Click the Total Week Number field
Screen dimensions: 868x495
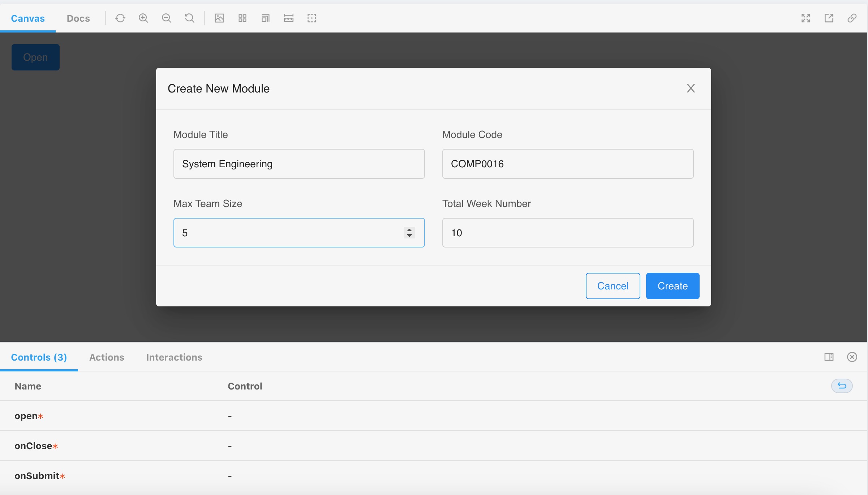568,233
